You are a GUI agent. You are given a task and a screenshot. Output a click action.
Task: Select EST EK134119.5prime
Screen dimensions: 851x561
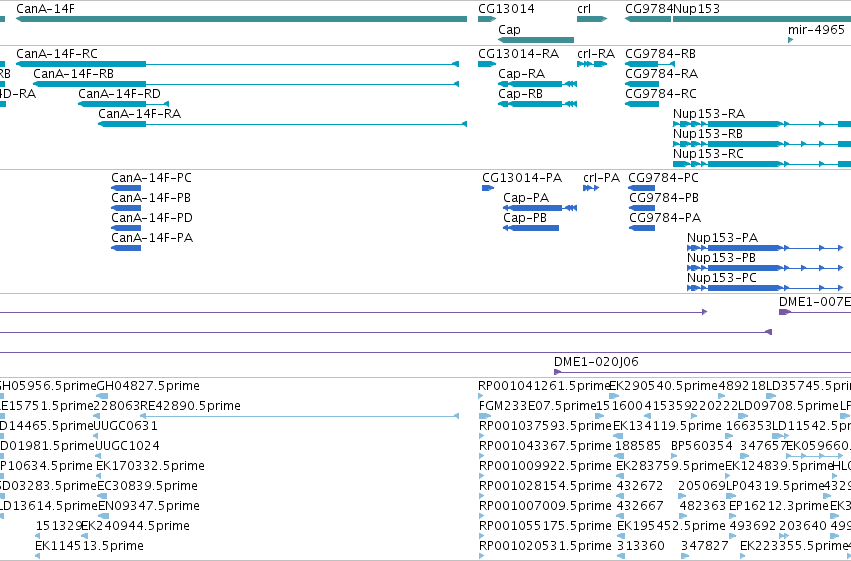tap(619, 436)
